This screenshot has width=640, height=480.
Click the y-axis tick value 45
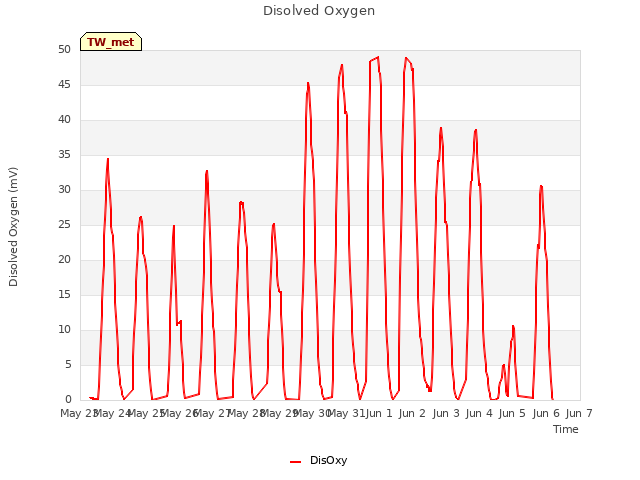64,84
